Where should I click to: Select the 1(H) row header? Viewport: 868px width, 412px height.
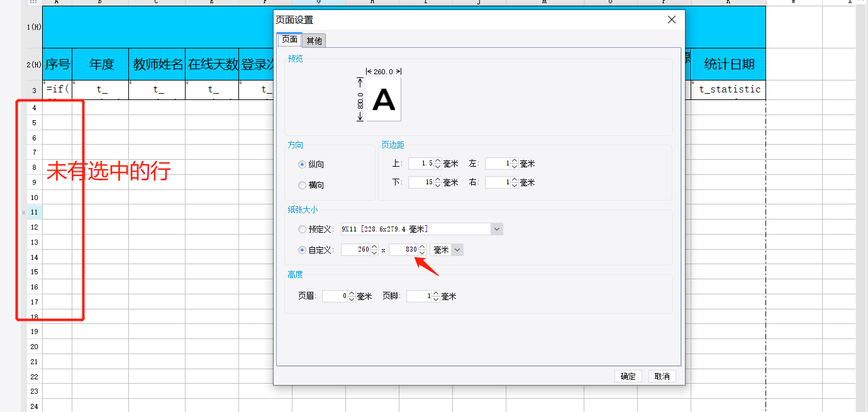coord(34,27)
